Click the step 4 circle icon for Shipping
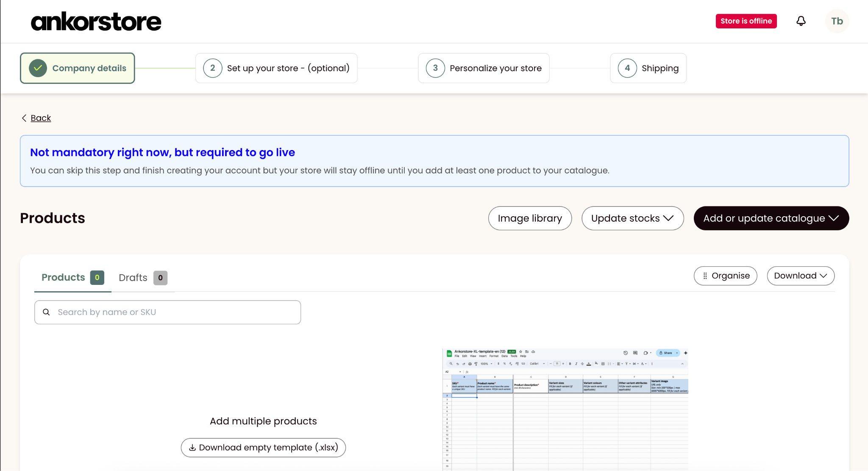This screenshot has height=471, width=868. point(627,68)
